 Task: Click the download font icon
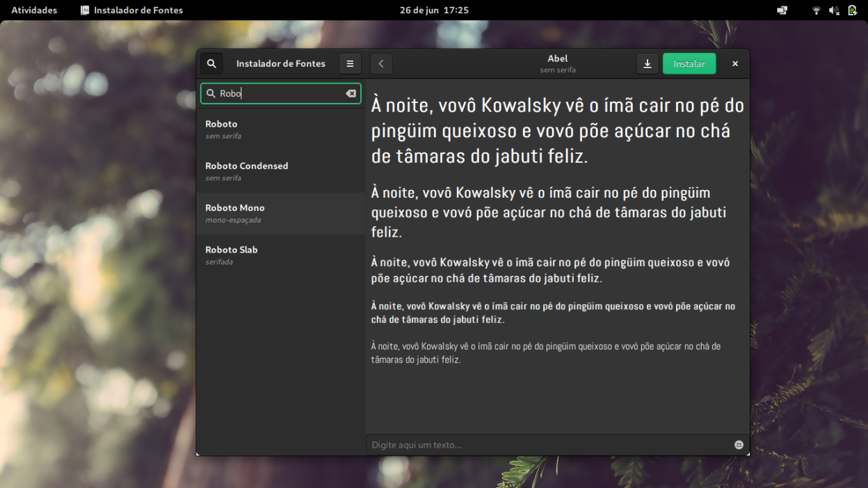coord(647,63)
